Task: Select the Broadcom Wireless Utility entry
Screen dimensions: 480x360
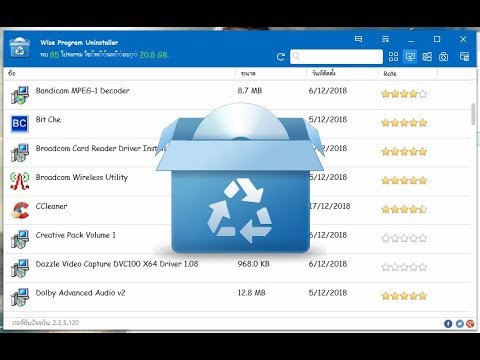Action: pyautogui.click(x=238, y=182)
